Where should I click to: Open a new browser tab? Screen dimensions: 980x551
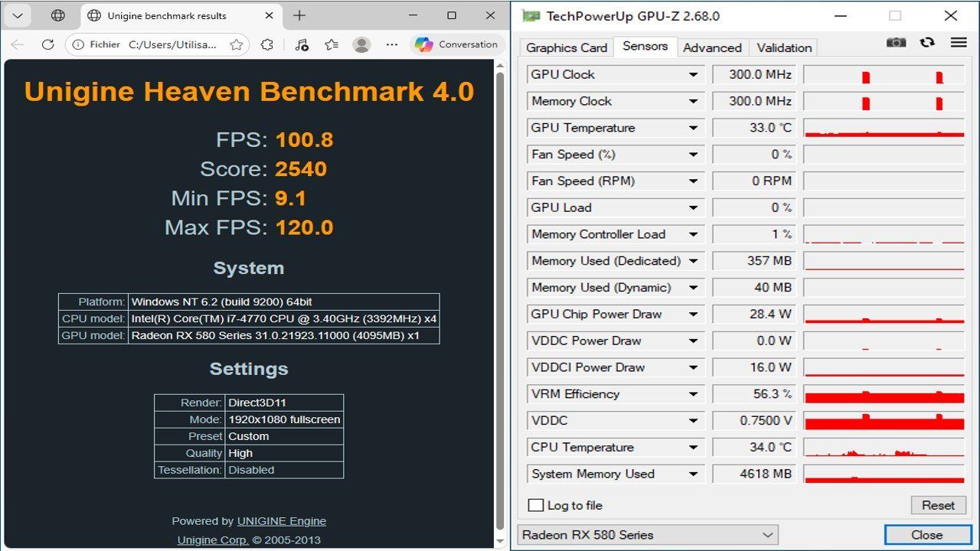click(x=299, y=15)
